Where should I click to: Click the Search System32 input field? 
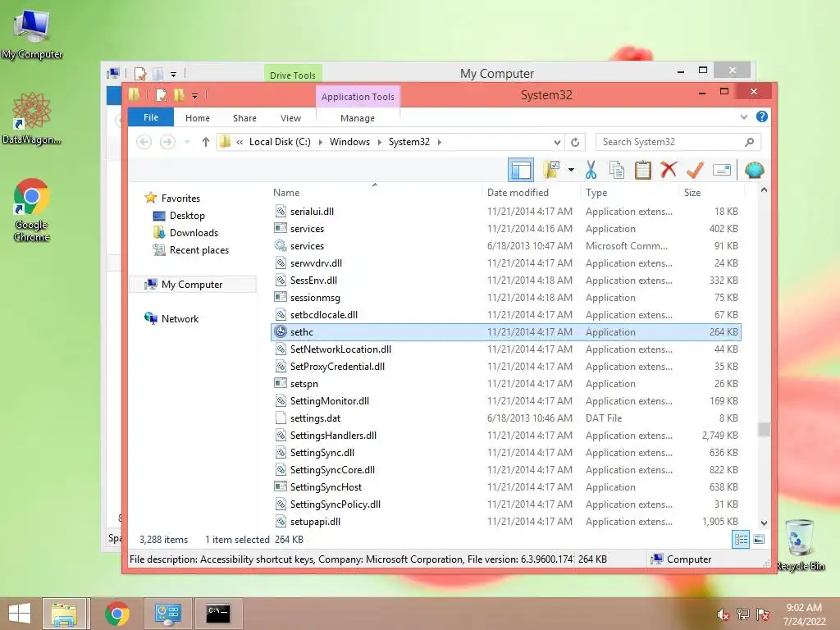coord(670,142)
